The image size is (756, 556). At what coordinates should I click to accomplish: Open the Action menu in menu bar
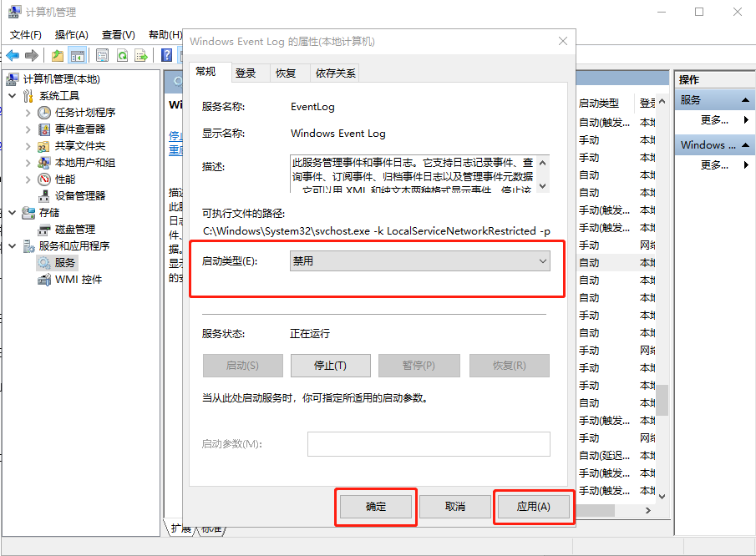pos(71,35)
